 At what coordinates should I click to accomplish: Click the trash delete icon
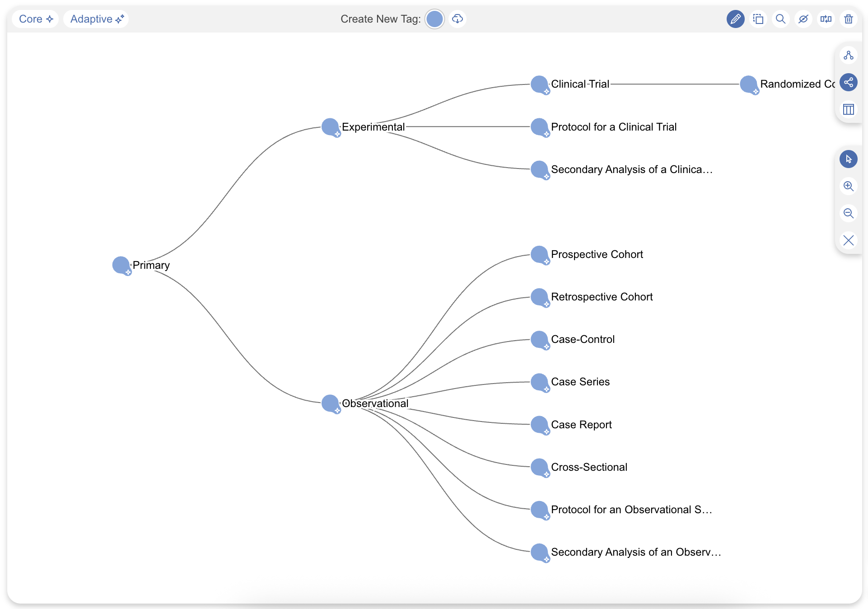pyautogui.click(x=848, y=19)
